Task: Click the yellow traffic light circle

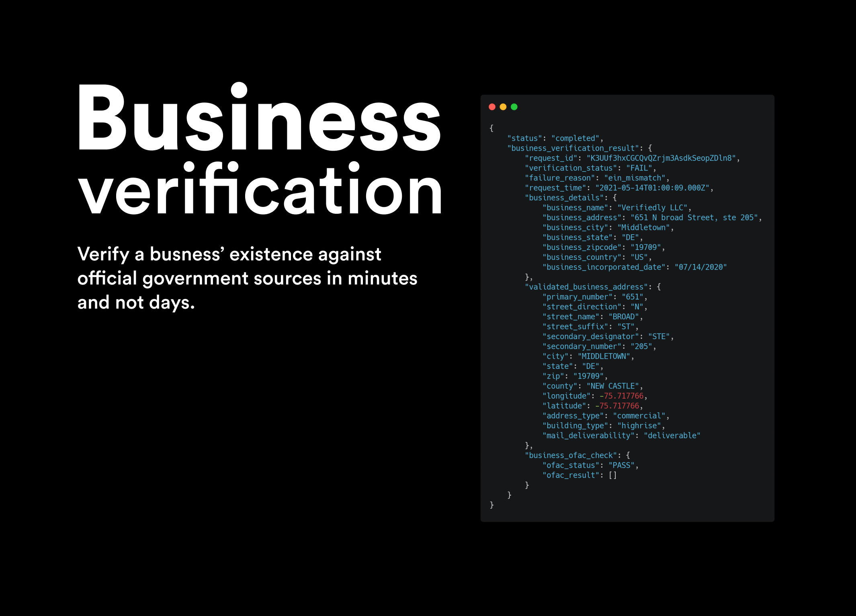Action: point(503,106)
